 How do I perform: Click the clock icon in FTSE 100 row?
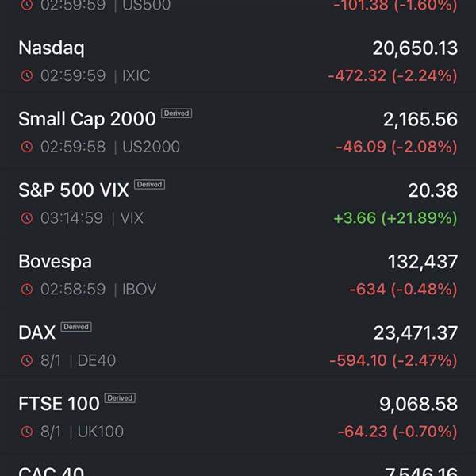pyautogui.click(x=27, y=432)
